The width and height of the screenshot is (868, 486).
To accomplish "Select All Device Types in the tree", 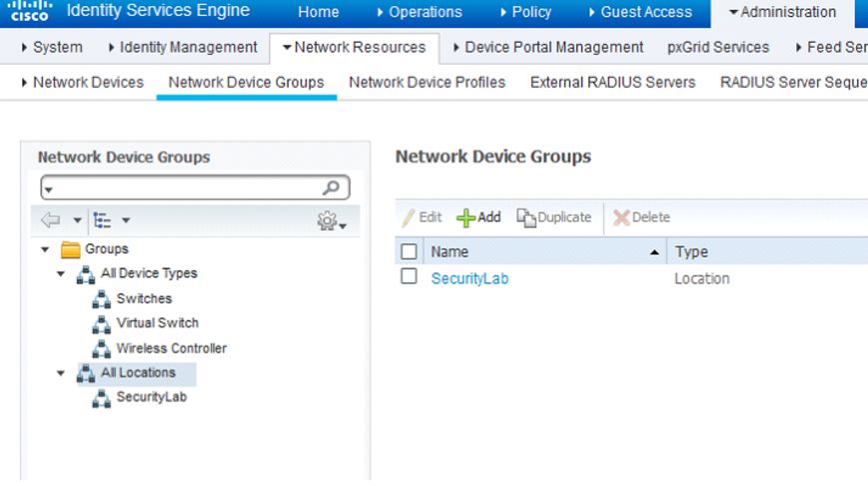I will [149, 273].
